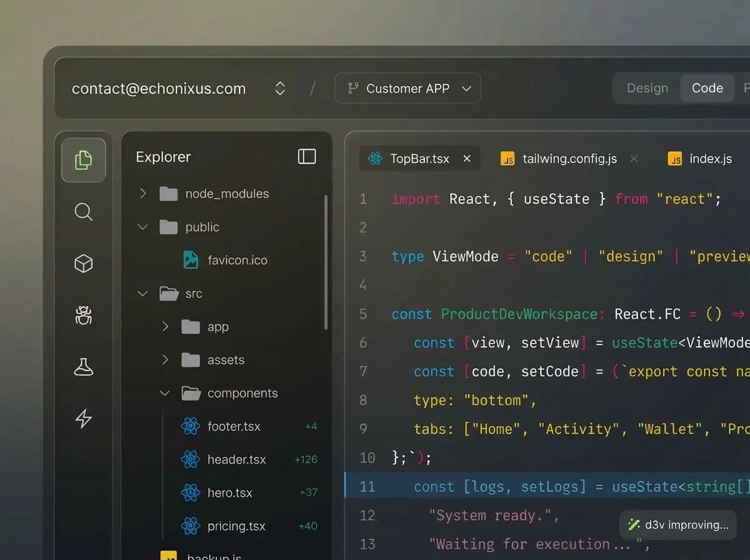
Task: Open the contact@echonixus.com account switcher arrows
Action: [280, 88]
